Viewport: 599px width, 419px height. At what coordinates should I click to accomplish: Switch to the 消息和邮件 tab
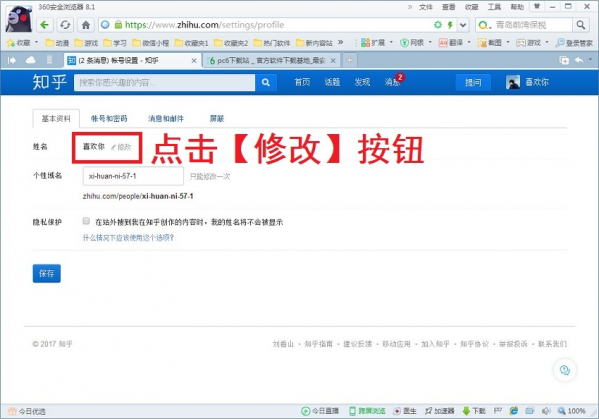pos(166,118)
